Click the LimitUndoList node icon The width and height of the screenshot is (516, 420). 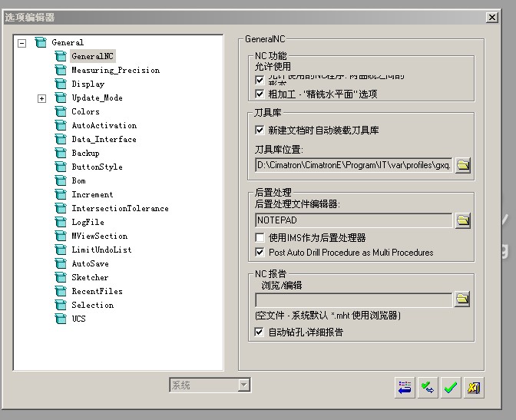pos(61,250)
